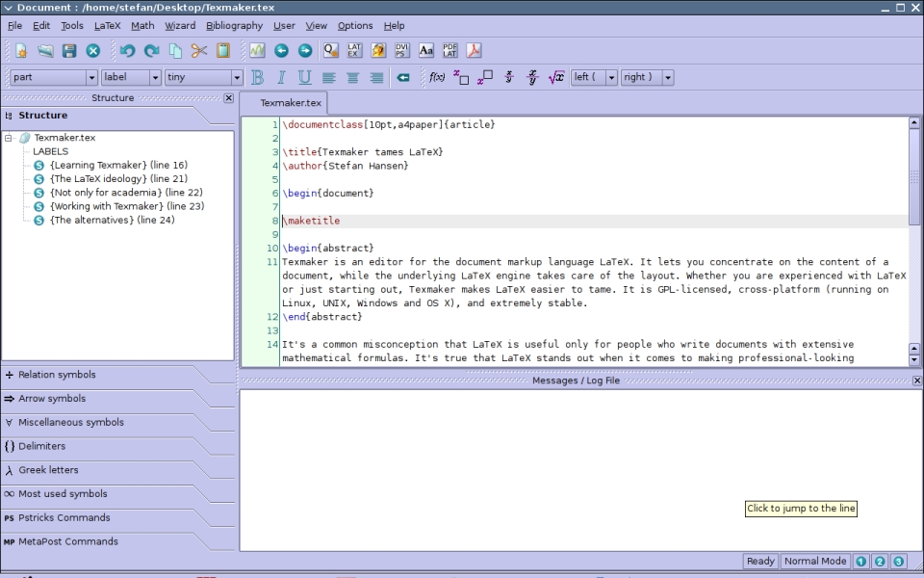Click the DVI to PS icon

click(x=402, y=51)
